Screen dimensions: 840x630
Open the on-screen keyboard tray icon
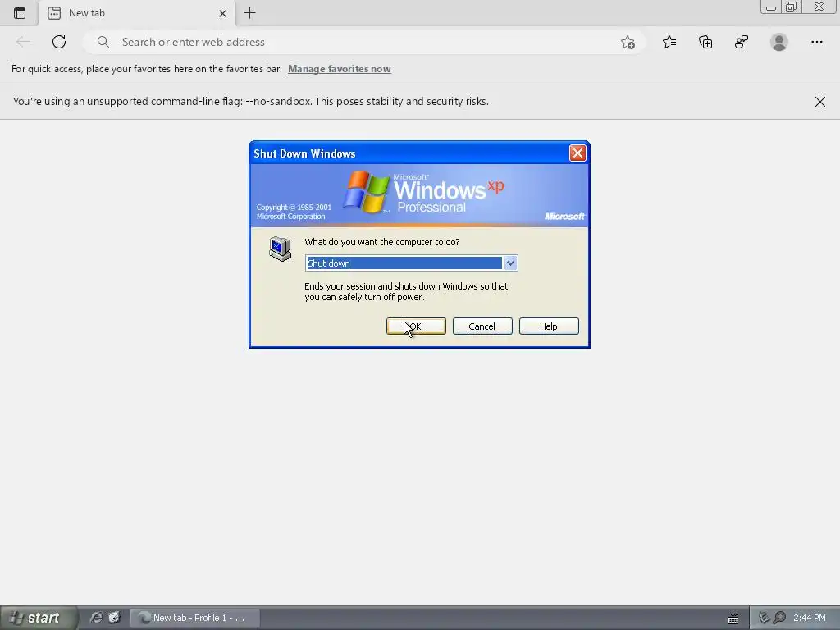(x=733, y=619)
